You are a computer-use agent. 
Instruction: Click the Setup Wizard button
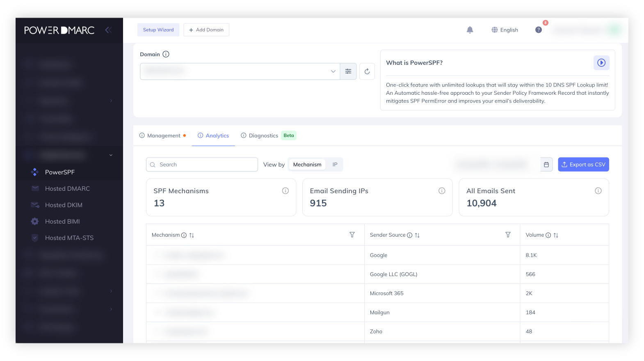(x=158, y=30)
